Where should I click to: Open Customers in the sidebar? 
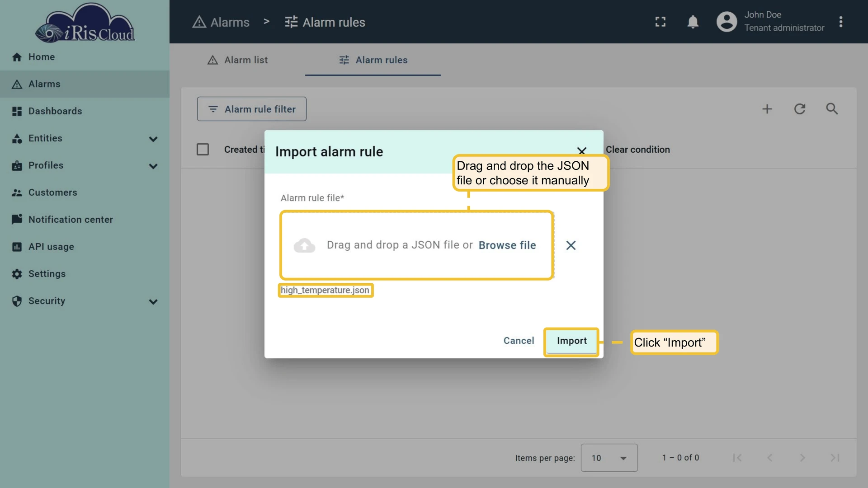(85, 192)
